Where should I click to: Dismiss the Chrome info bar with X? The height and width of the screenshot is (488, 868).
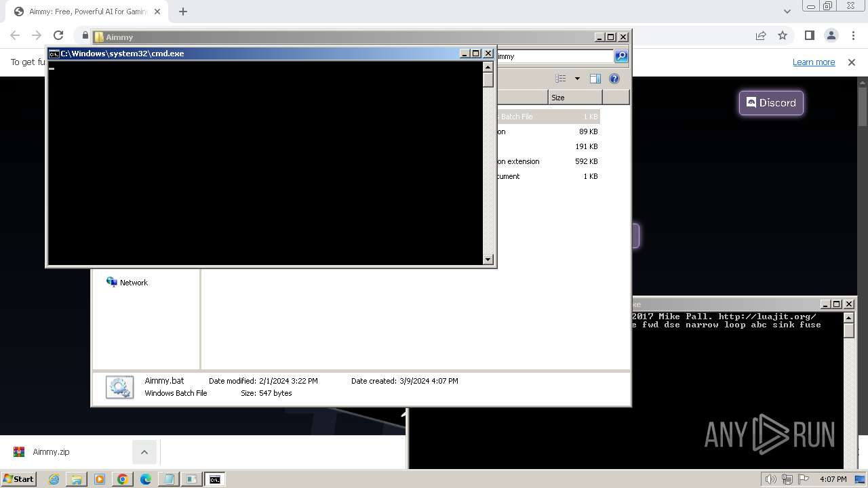[x=852, y=62]
